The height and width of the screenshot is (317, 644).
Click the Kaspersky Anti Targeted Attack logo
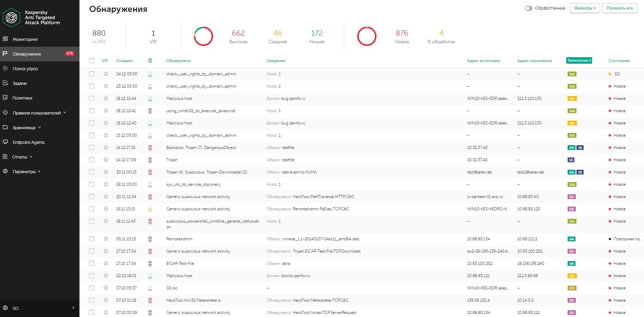(x=11, y=17)
